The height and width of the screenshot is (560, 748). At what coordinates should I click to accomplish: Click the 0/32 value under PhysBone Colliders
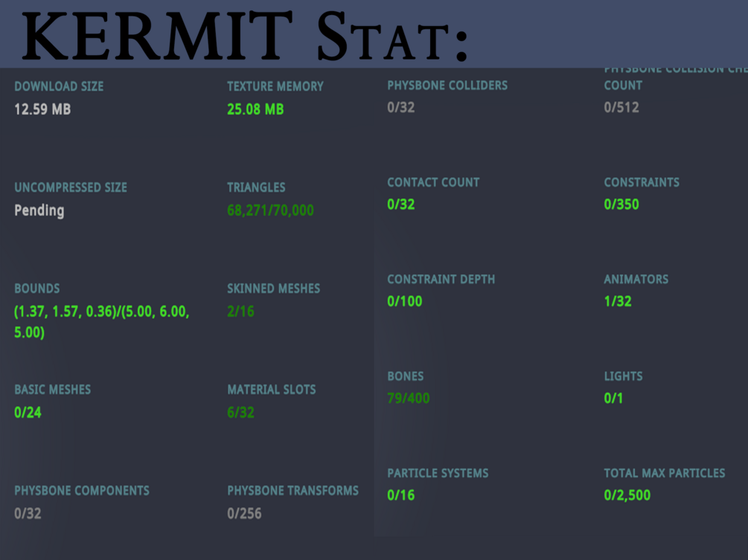(x=400, y=107)
